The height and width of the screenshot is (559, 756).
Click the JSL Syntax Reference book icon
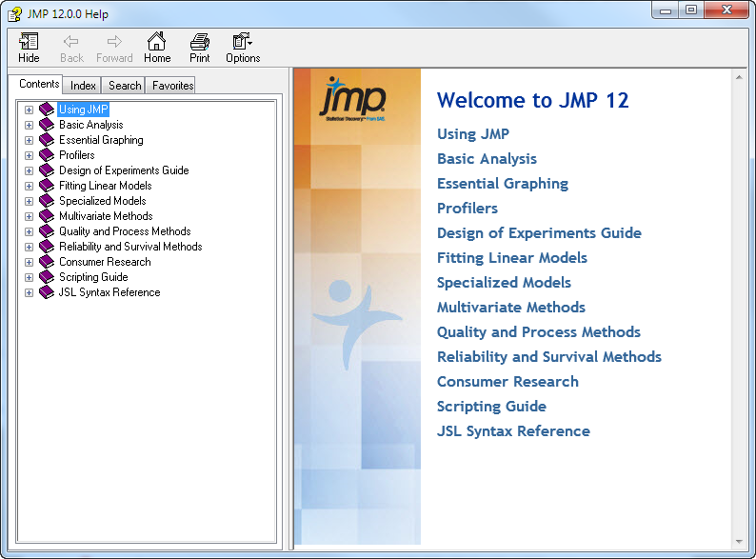click(x=47, y=292)
